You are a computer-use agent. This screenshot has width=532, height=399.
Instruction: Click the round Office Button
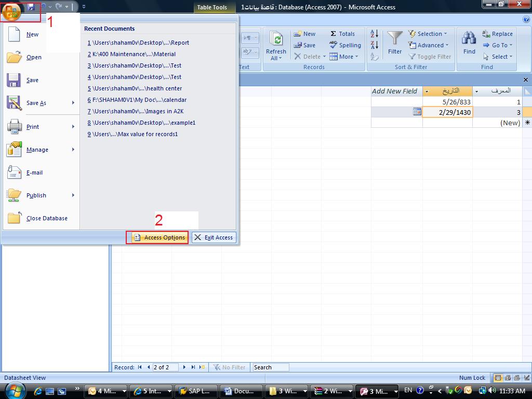click(11, 11)
